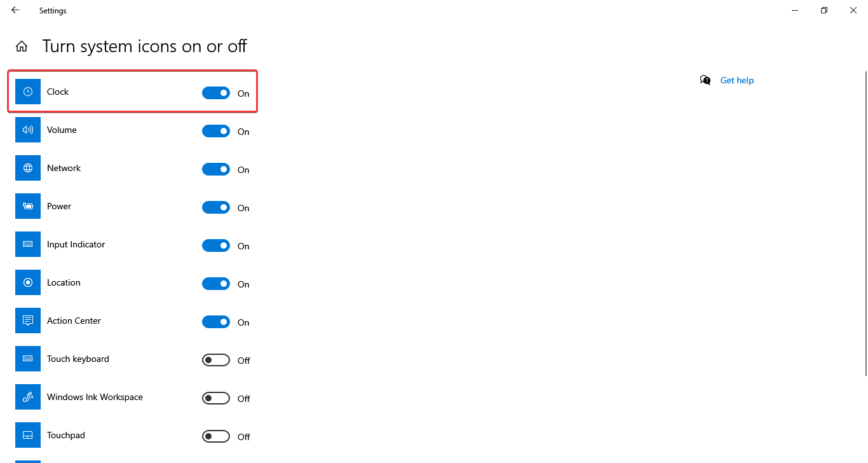Screen dimensions: 868x463
Task: Click the Input Indicator keyboard icon
Action: 28,244
